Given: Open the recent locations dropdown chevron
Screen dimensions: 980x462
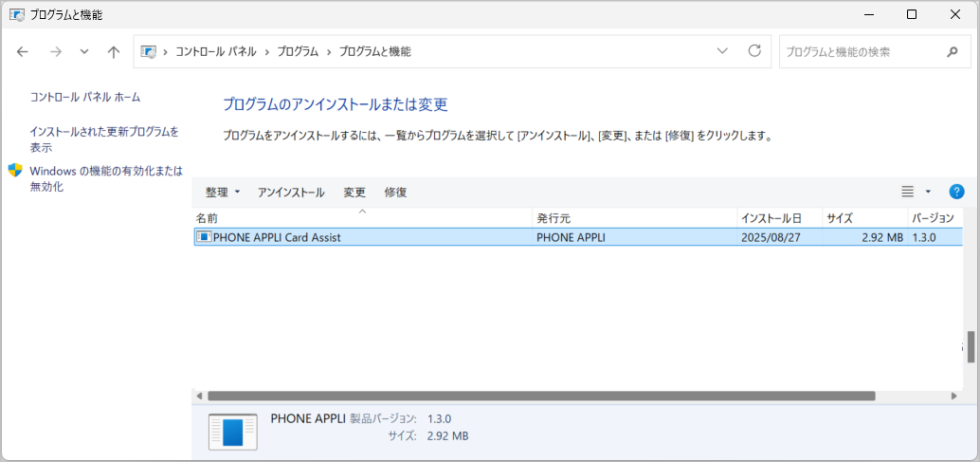Looking at the screenshot, I should pyautogui.click(x=84, y=52).
